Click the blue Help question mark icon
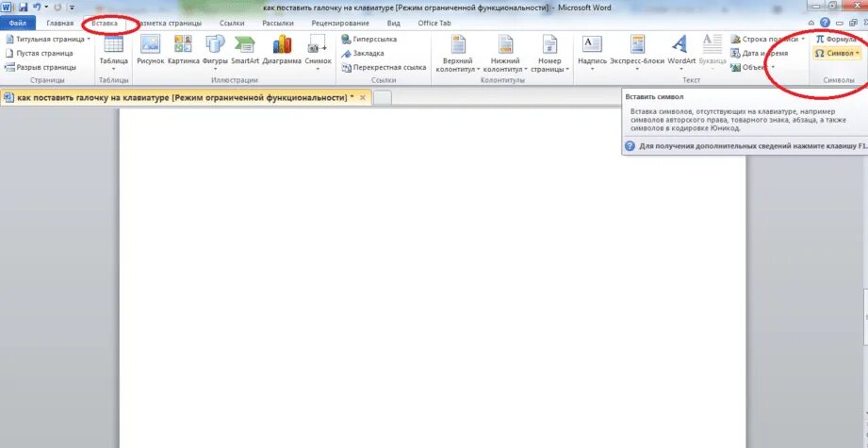Image resolution: width=868 pixels, height=448 pixels. (x=826, y=23)
